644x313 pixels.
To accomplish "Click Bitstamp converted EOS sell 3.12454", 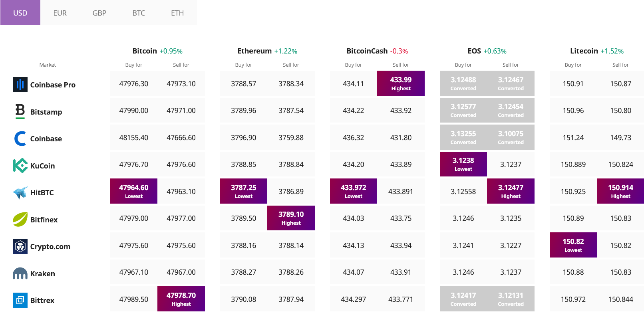I will (511, 110).
